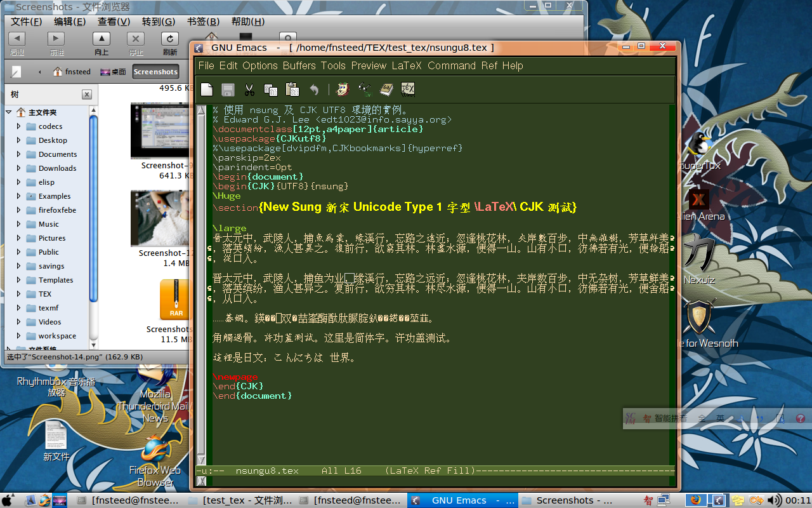Screen dimensions: 812x508
Task: Open the Emacs Tools menu
Action: (x=333, y=65)
